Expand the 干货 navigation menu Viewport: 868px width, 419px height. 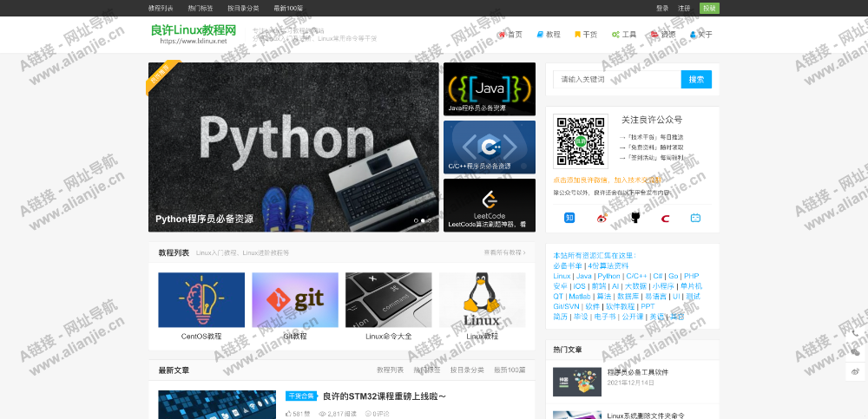click(586, 35)
